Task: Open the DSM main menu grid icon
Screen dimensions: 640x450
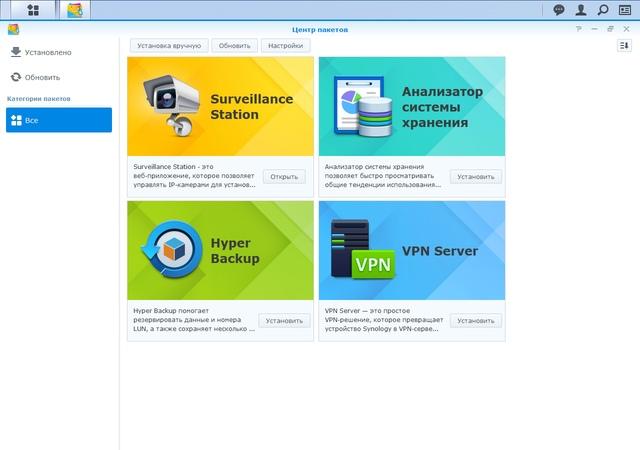Action: pos(33,10)
